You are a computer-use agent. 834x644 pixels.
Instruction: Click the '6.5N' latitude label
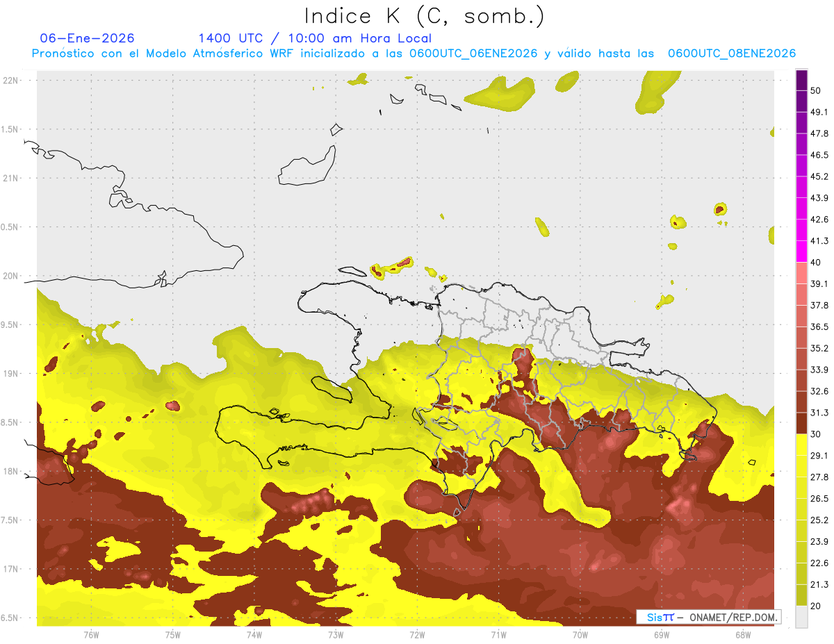pos(10,618)
